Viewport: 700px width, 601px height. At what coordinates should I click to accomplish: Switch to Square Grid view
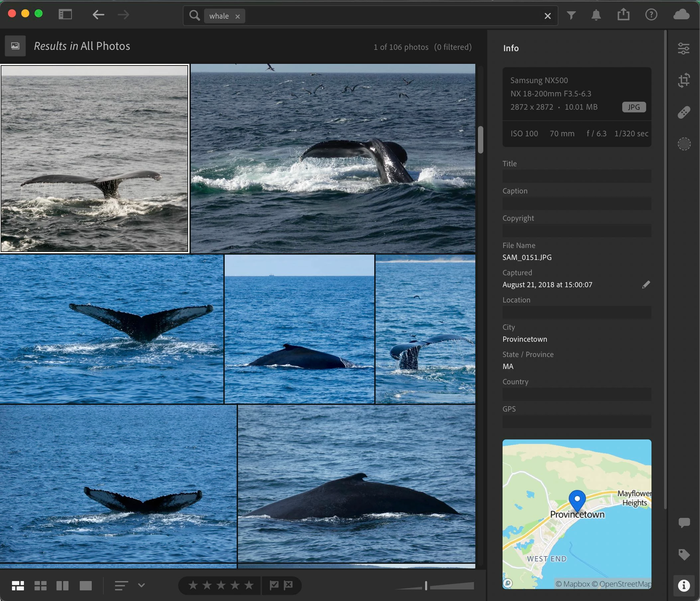pos(41,585)
